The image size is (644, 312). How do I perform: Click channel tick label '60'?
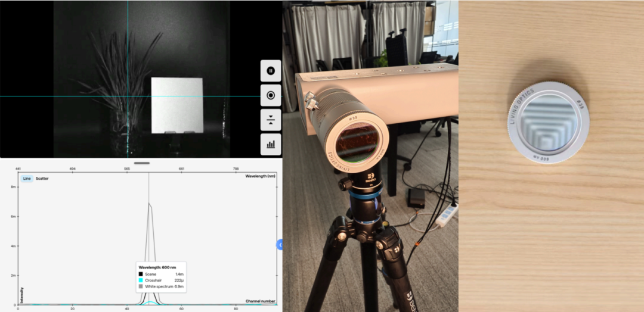pos(181,308)
